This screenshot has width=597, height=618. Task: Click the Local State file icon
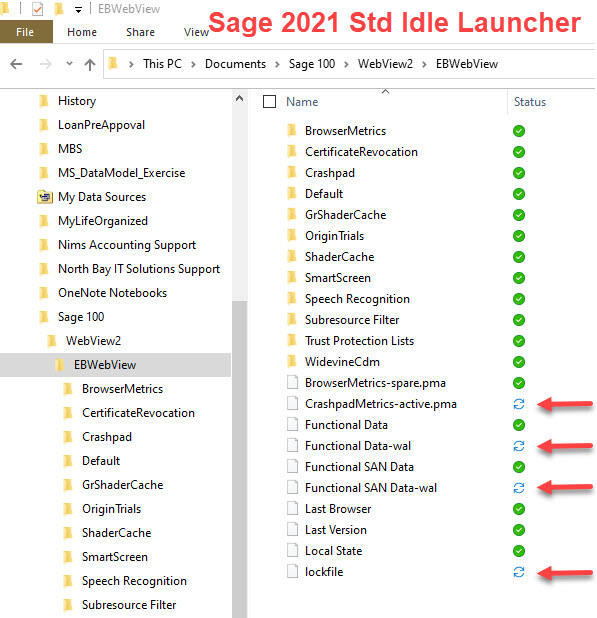(292, 550)
